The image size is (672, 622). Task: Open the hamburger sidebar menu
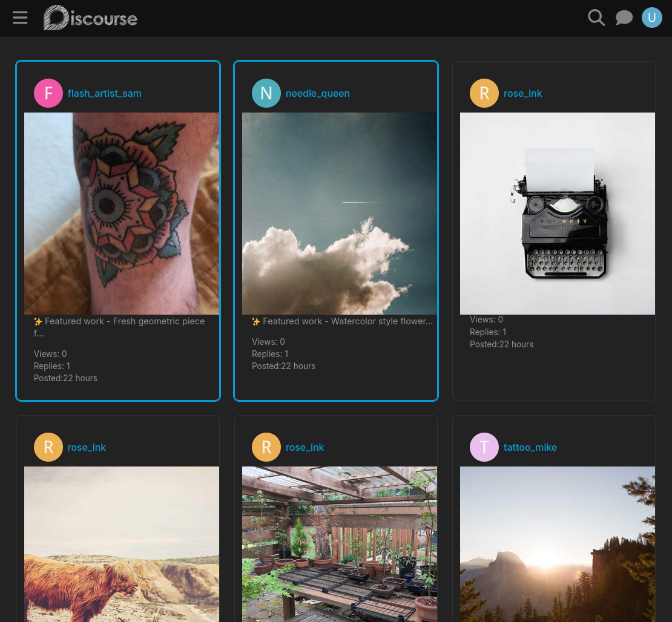20,18
